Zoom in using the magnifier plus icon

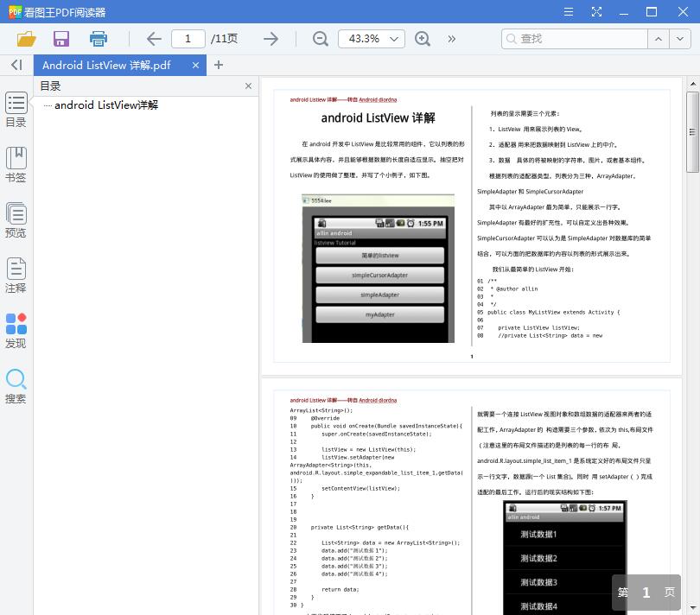[423, 39]
